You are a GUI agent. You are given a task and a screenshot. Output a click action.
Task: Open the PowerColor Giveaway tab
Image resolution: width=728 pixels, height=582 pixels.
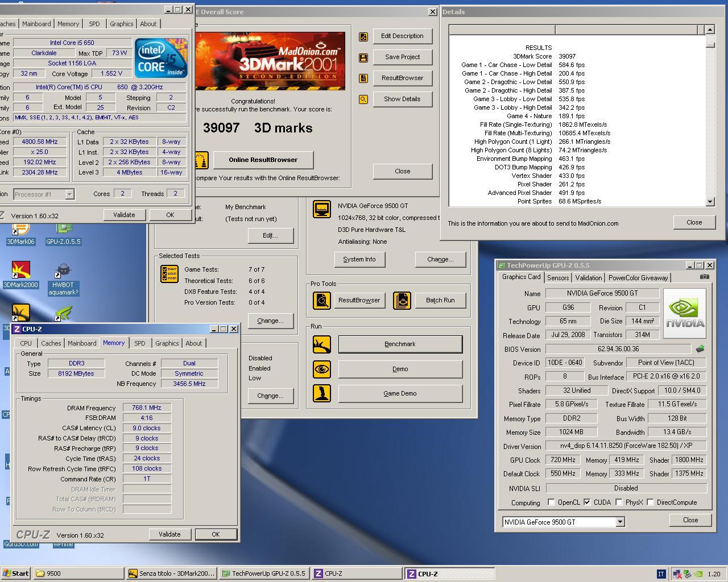tap(638, 278)
